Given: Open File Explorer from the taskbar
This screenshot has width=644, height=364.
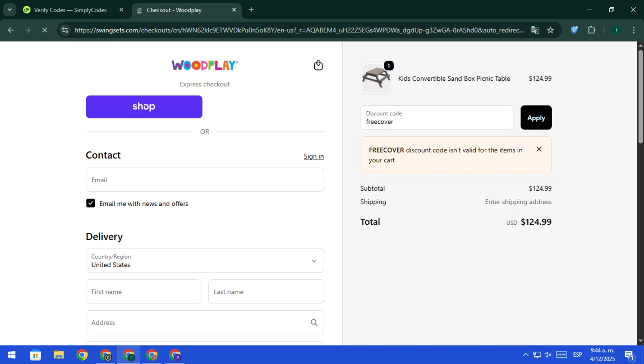Looking at the screenshot, I should [59, 355].
